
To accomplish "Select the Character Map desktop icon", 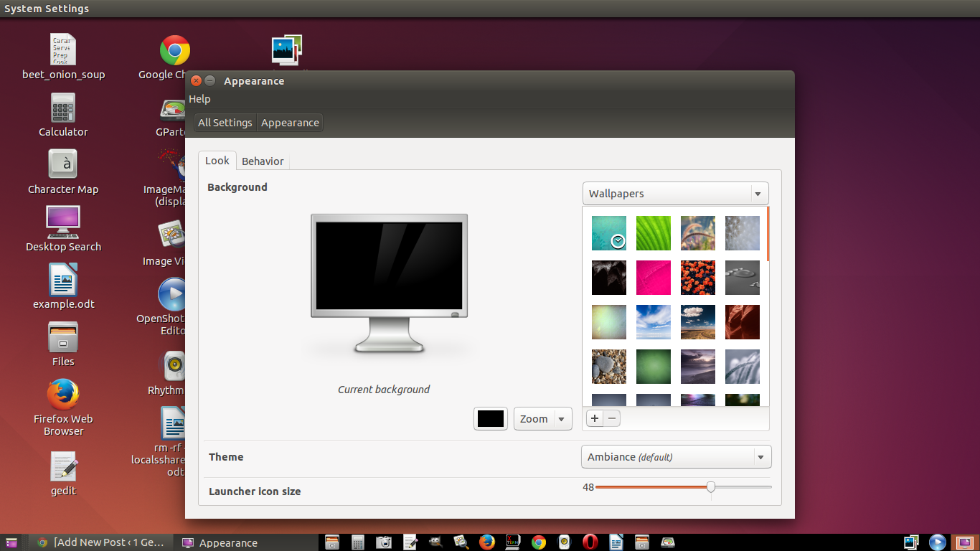I will point(63,172).
